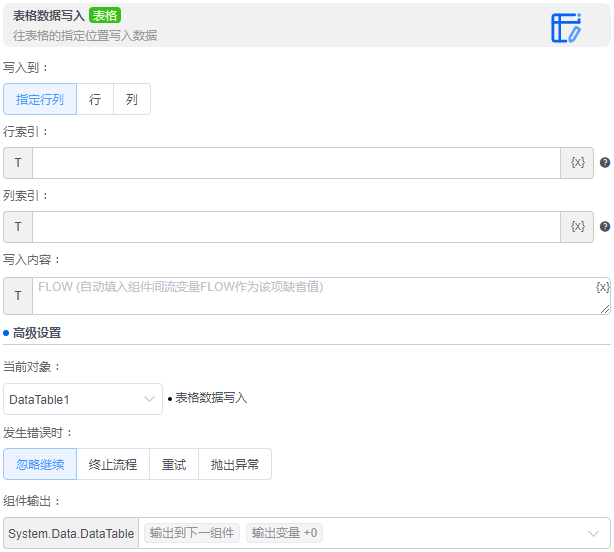614x552 pixels.
Task: Click the table write icon in header
Action: tap(566, 28)
